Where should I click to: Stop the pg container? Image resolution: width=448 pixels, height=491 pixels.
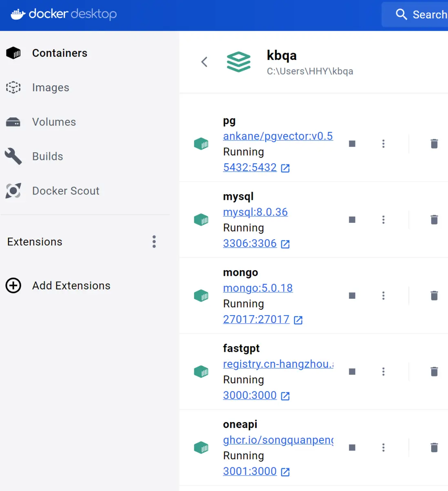tap(352, 144)
